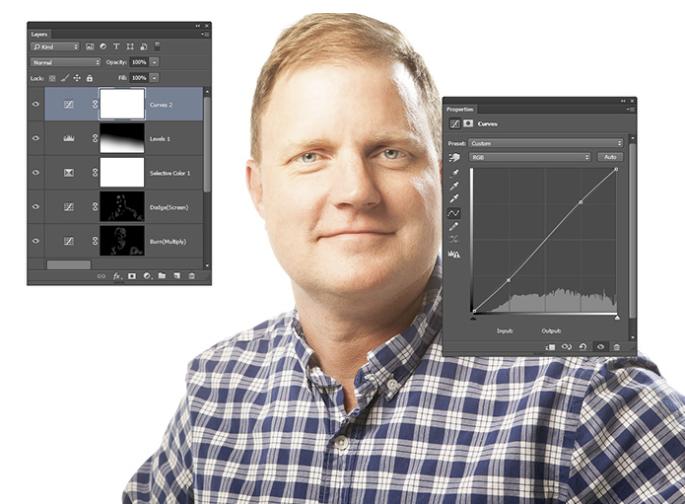Click the Burn(Multiply) curves adjustment icon
Screen dimensions: 685x504
click(x=69, y=241)
